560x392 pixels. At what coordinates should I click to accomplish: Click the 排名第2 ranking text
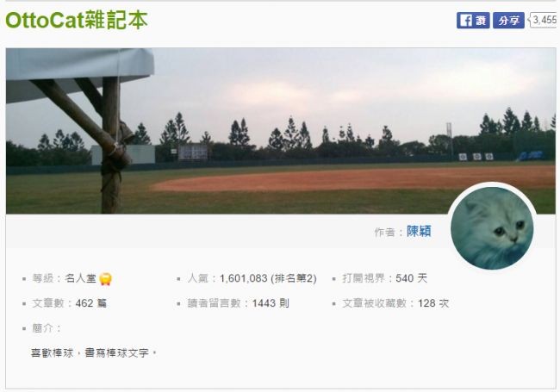[294, 278]
